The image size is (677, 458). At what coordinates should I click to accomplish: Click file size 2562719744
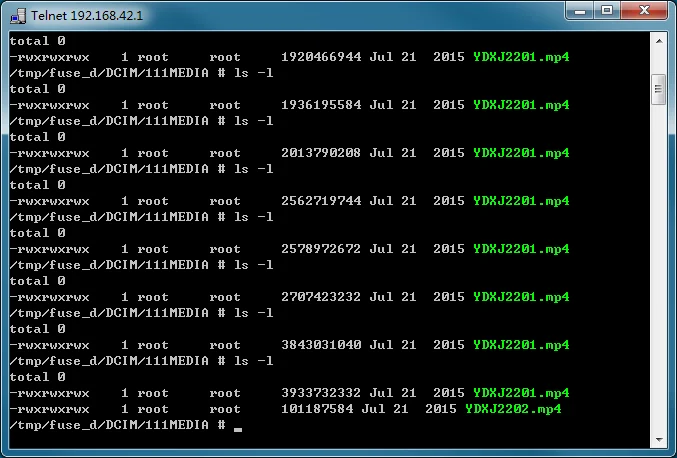(x=321, y=201)
